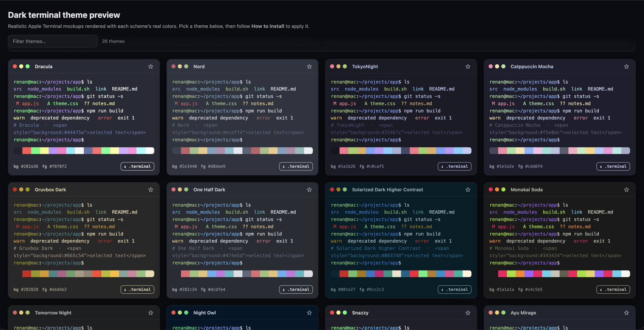
Task: Click 'How to install' bold text
Action: pyautogui.click(x=268, y=26)
